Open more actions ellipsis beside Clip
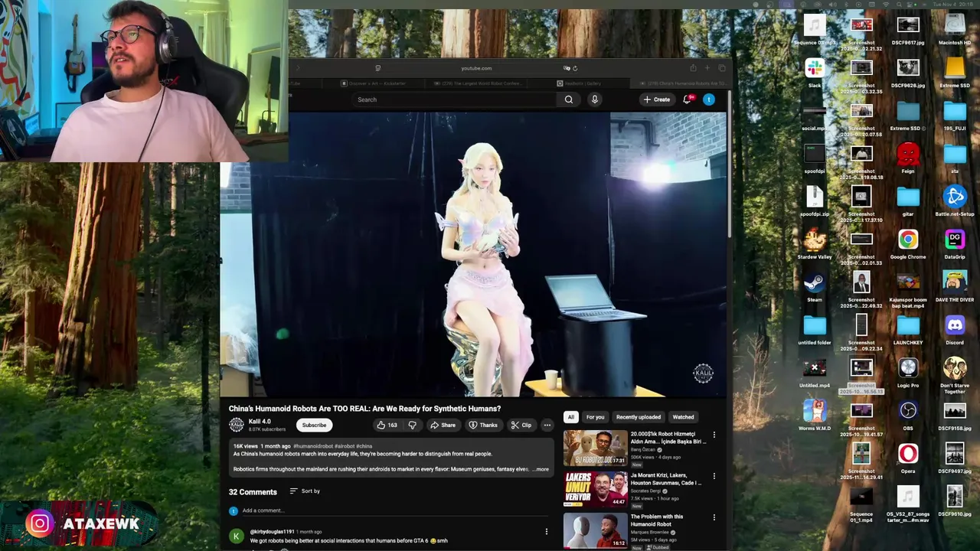Image resolution: width=980 pixels, height=551 pixels. [x=547, y=425]
